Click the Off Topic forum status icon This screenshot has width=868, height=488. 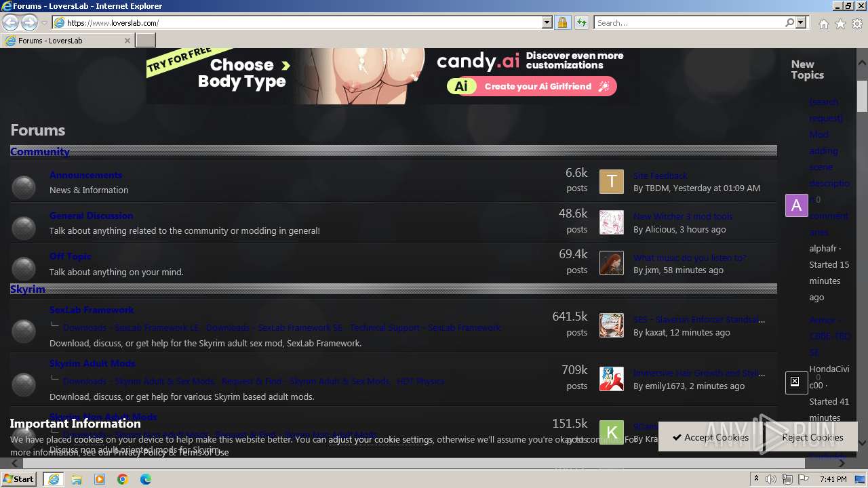click(x=24, y=269)
